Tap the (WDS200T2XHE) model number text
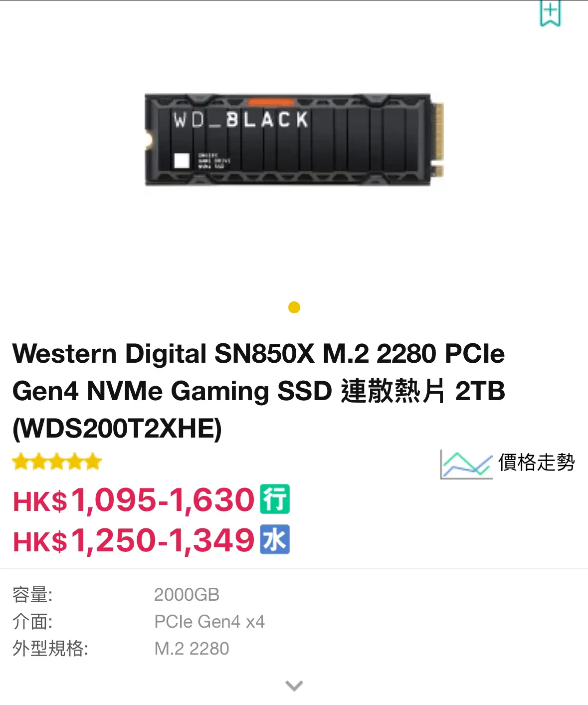This screenshot has width=588, height=705. 117,429
